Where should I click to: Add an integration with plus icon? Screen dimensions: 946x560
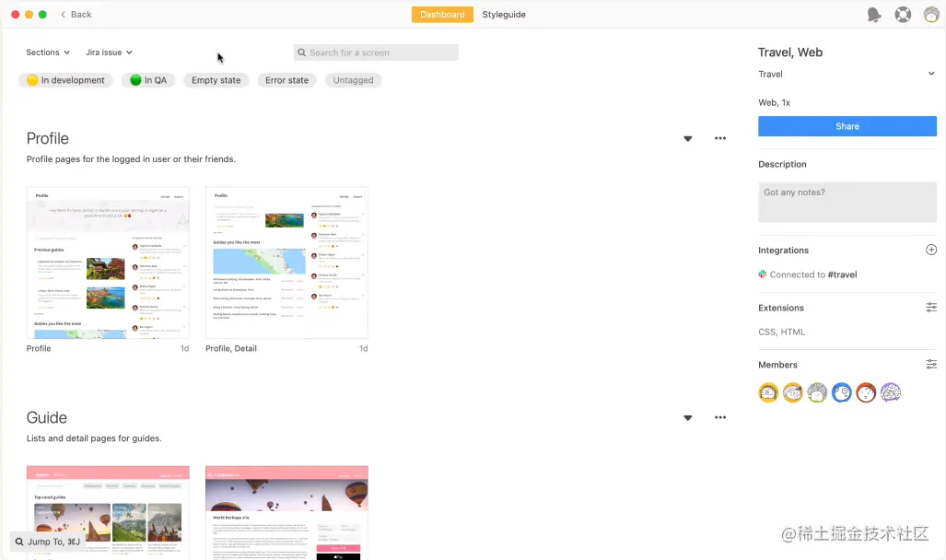coord(931,250)
